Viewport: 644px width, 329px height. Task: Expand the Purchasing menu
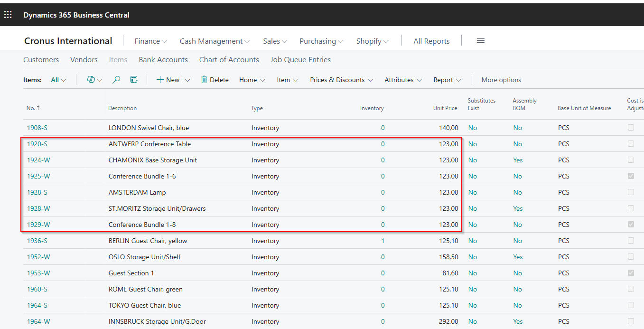[x=321, y=41]
